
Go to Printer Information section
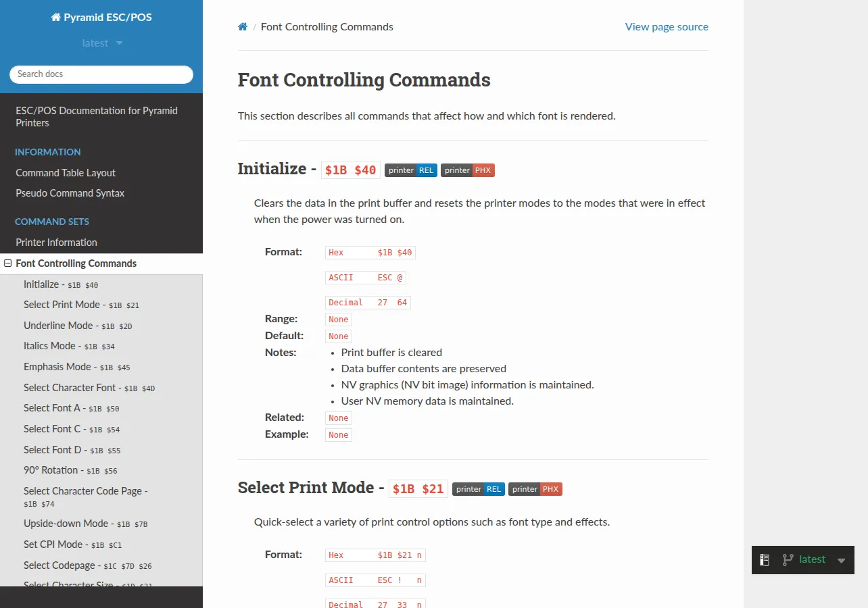(x=57, y=243)
